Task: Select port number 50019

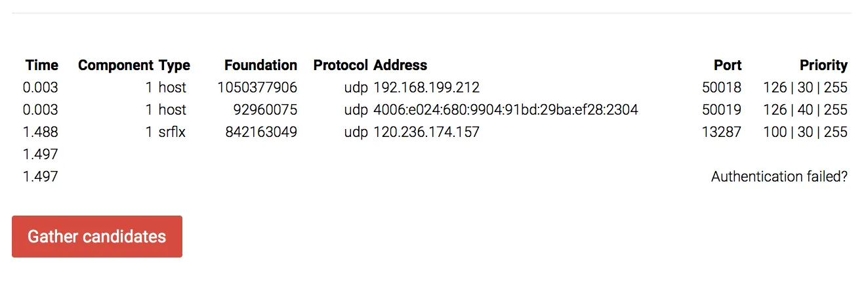Action: [722, 109]
